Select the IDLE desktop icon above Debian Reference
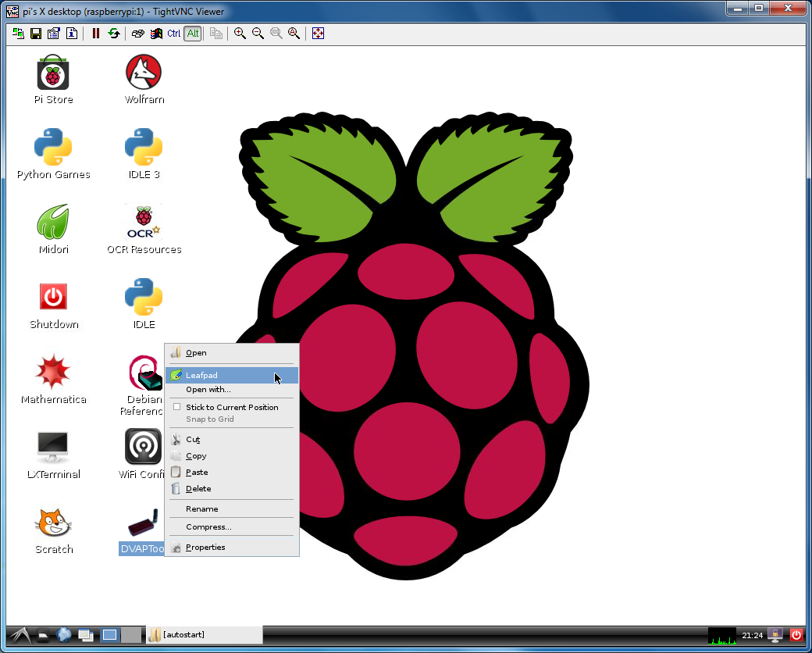The height and width of the screenshot is (653, 812). click(144, 304)
